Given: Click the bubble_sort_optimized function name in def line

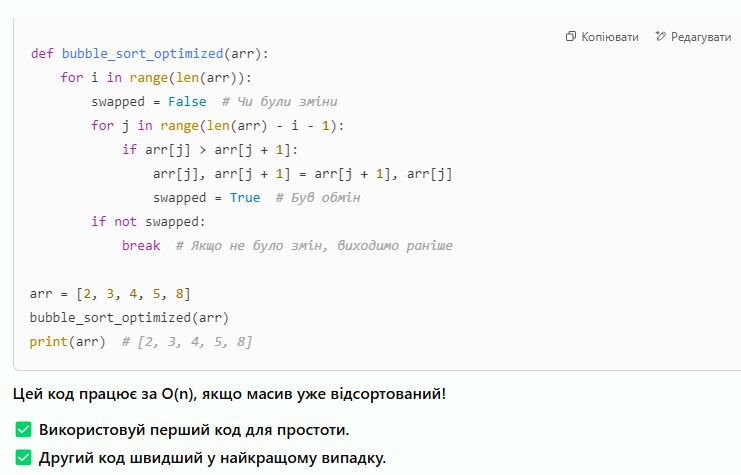Looking at the screenshot, I should click(x=142, y=53).
